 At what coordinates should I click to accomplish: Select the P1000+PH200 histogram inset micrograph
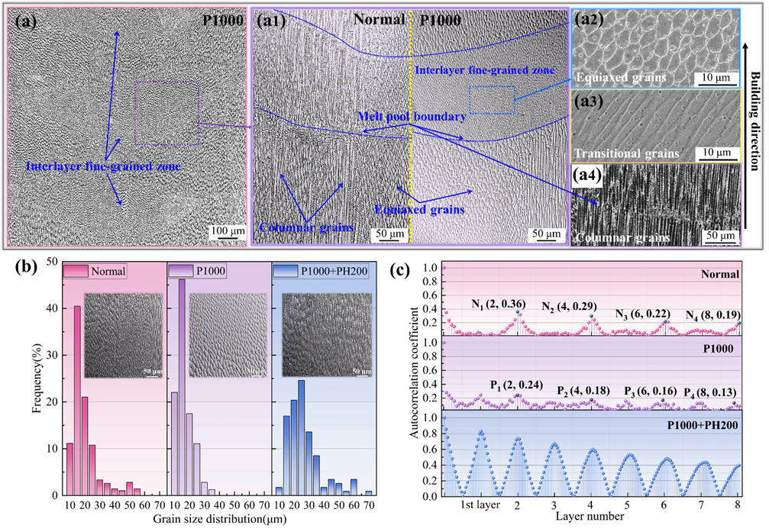327,335
